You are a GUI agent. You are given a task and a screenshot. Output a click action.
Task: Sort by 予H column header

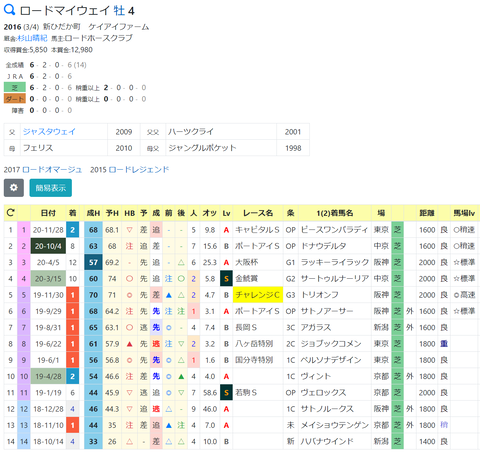coord(112,213)
